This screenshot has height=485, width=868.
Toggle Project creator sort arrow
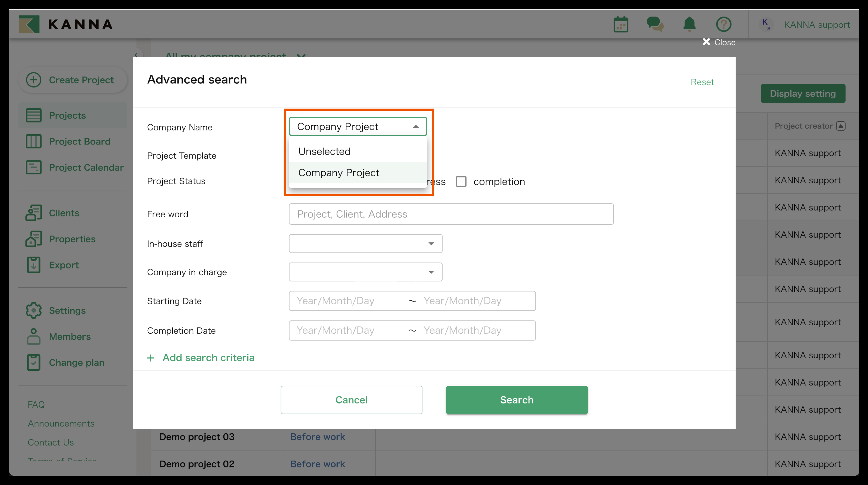pyautogui.click(x=841, y=126)
